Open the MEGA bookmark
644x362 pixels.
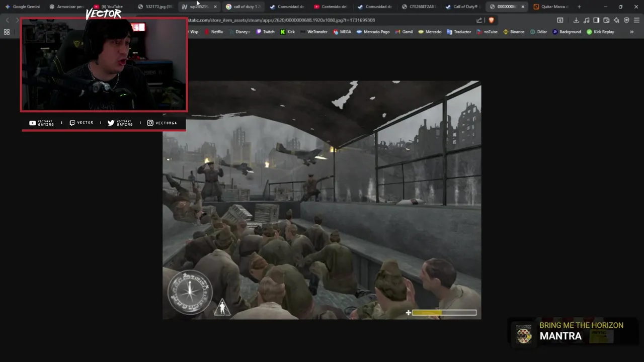[342, 32]
